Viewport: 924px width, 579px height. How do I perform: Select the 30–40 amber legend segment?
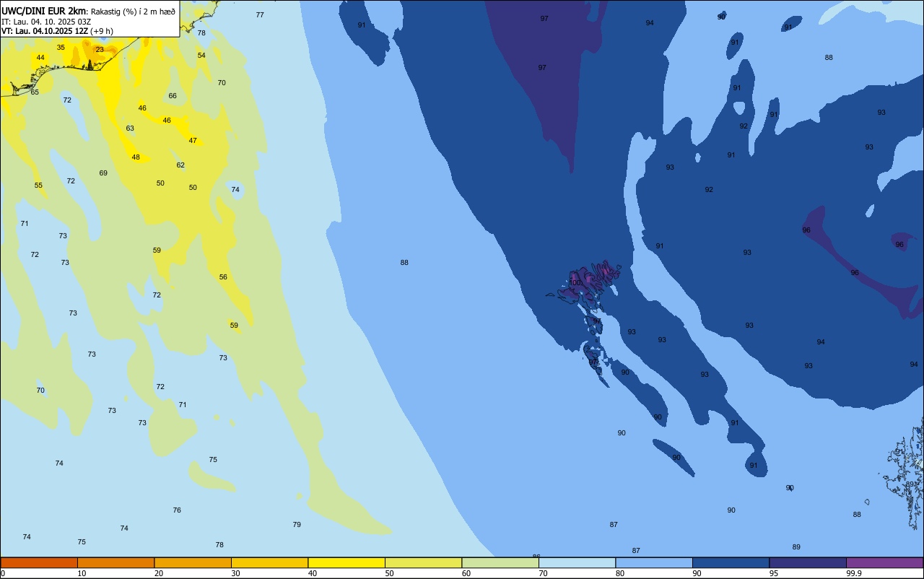(x=269, y=562)
